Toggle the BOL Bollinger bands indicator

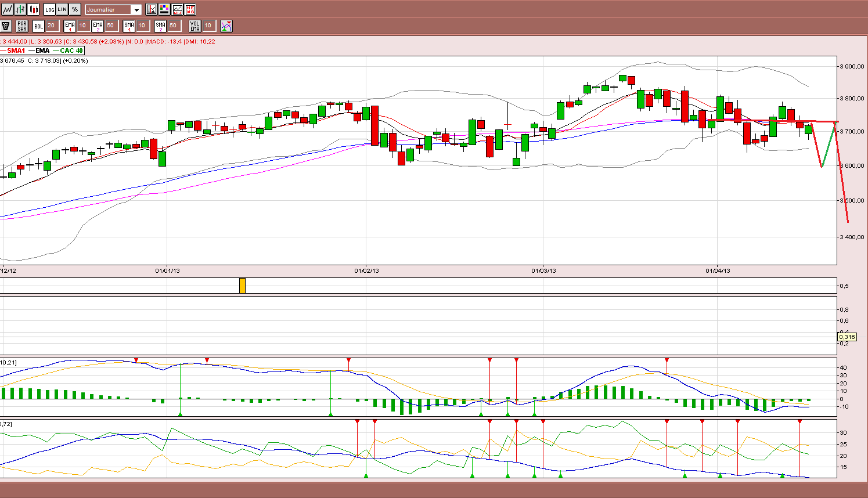[38, 26]
